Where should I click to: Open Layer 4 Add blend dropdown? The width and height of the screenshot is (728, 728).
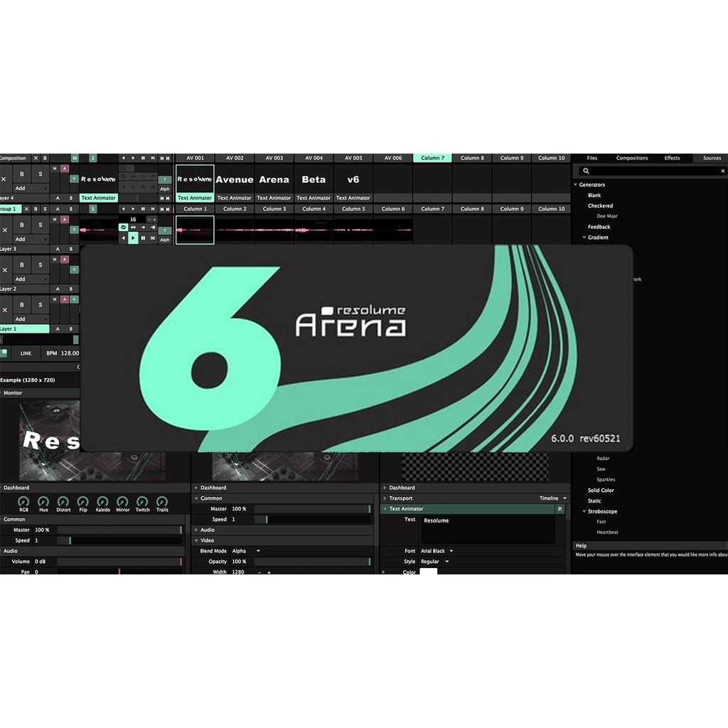pos(31,188)
